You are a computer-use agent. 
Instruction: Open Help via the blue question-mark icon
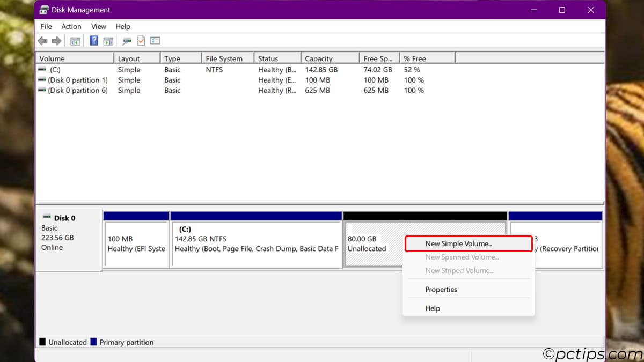(94, 41)
